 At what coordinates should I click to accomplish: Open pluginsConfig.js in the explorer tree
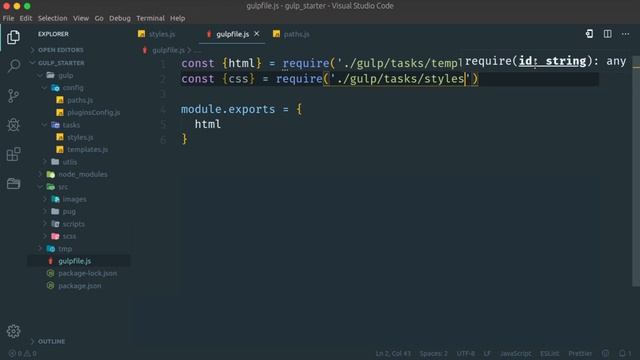93,112
